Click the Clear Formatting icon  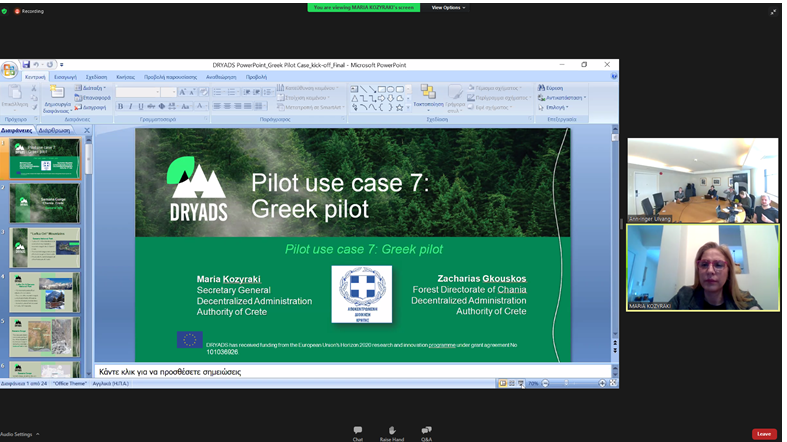(204, 92)
